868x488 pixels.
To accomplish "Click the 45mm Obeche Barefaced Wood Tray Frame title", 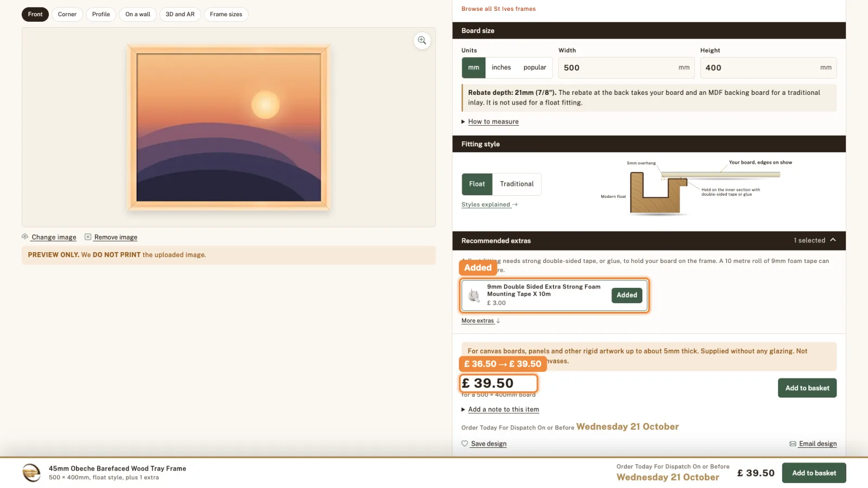I will (x=117, y=468).
